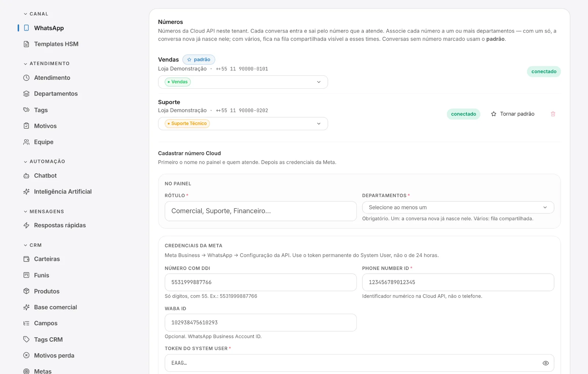Screen dimensions: 588x374
Task: Click the Cadastrar número Cloud heading
Action: (x=189, y=153)
